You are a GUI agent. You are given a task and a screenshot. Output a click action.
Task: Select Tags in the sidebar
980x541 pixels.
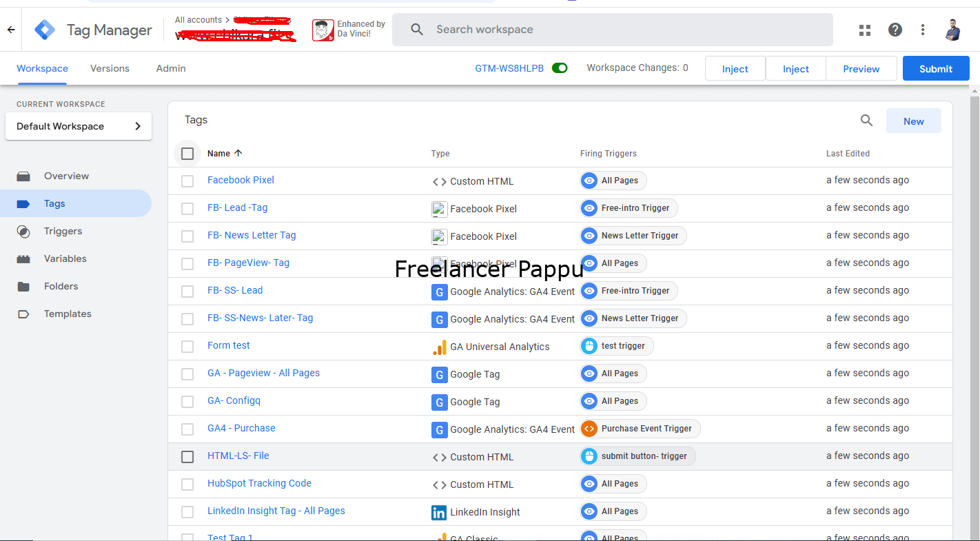tap(76, 203)
